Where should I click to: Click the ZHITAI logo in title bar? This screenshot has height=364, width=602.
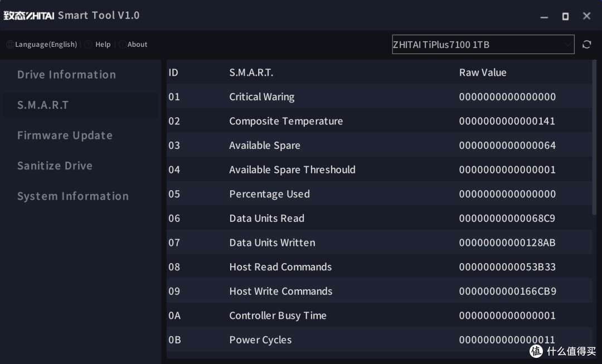[29, 16]
